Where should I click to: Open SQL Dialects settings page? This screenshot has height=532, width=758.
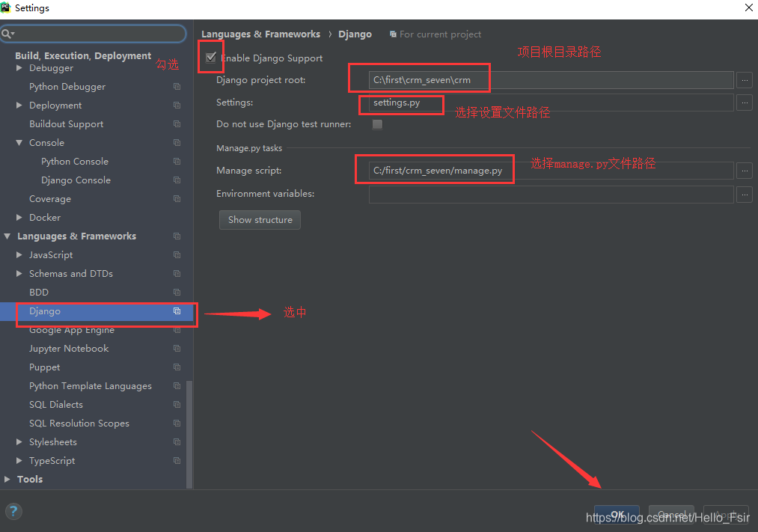pos(55,405)
